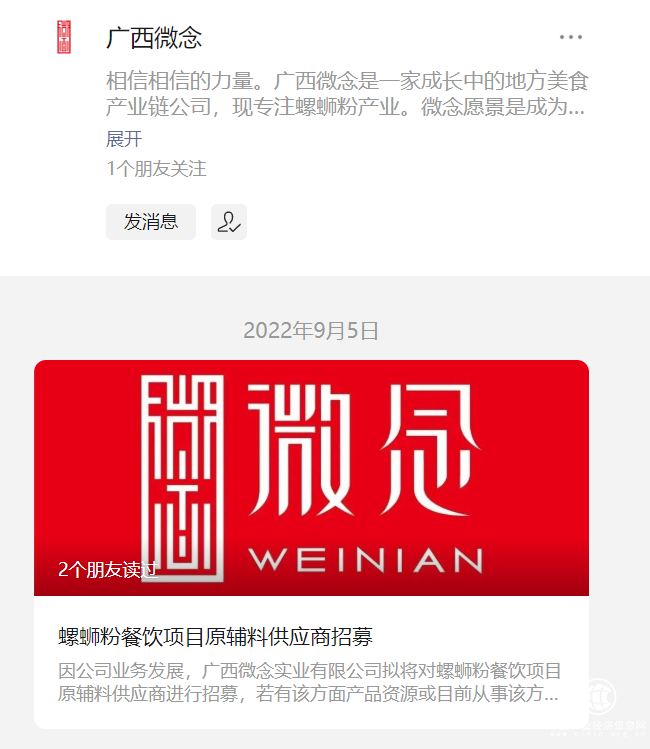
Task: Expand the account description via 展开
Action: click(124, 139)
